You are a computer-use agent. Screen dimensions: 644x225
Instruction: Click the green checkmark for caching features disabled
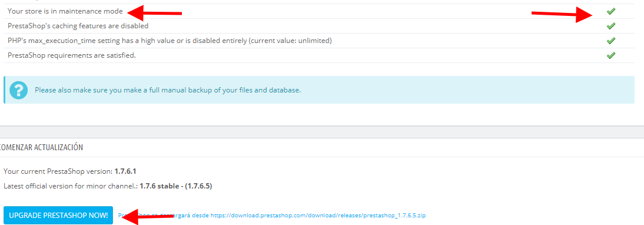coord(610,26)
